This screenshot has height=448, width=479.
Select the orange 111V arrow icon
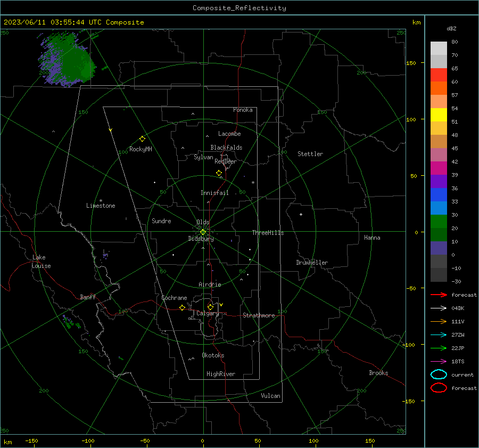click(x=439, y=321)
